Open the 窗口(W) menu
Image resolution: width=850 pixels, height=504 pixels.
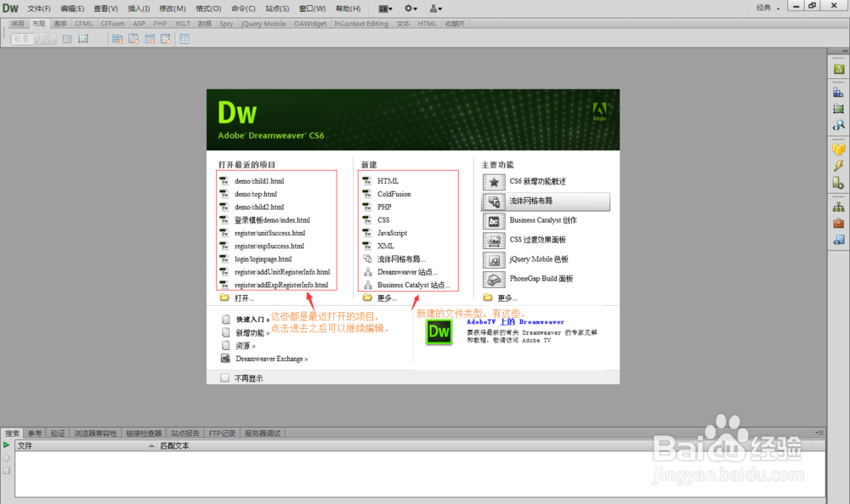coord(312,8)
